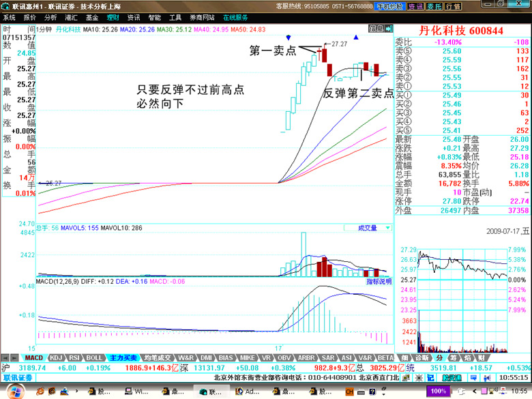The image size is (532, 399).
Task: Click the 股灵通 button in status bar
Action: [452, 378]
